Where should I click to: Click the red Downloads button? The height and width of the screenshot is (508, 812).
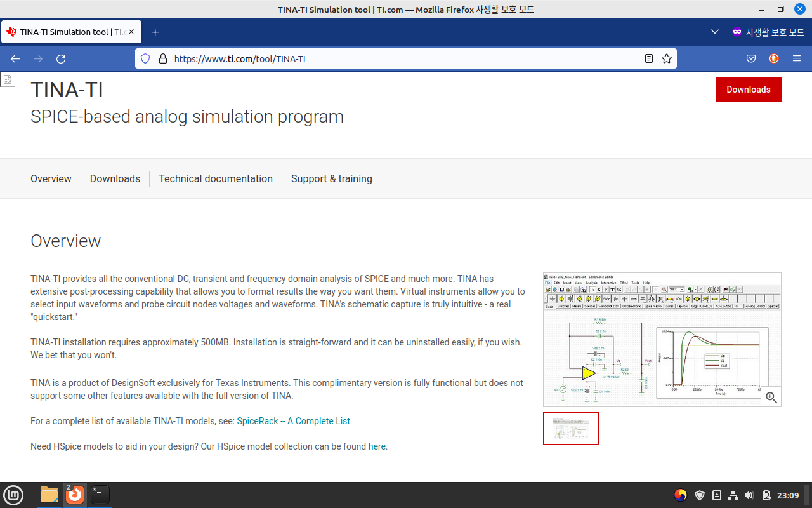(x=749, y=90)
